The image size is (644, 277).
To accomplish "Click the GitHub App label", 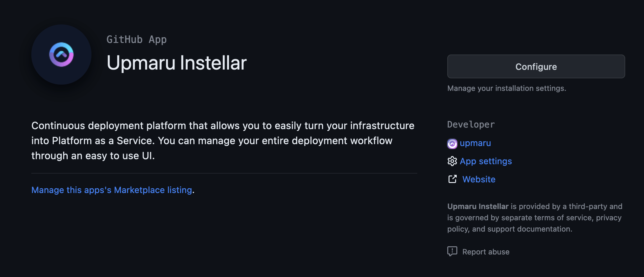I will click(x=136, y=39).
